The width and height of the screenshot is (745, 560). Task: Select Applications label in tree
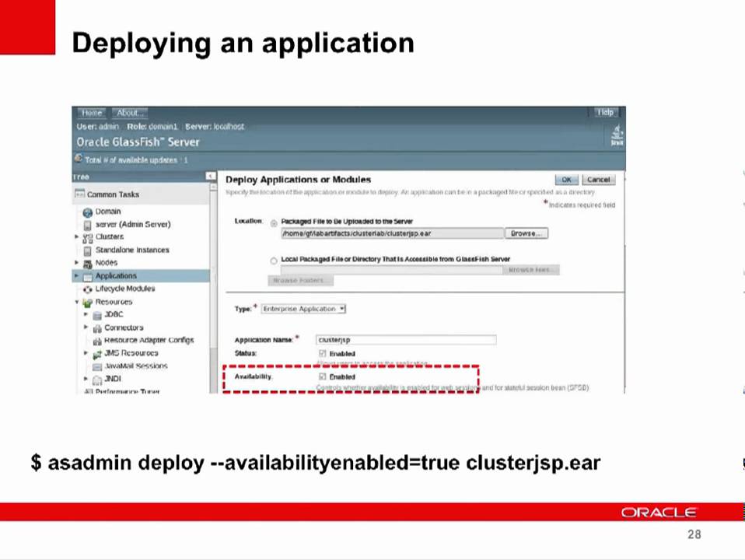pyautogui.click(x=116, y=275)
